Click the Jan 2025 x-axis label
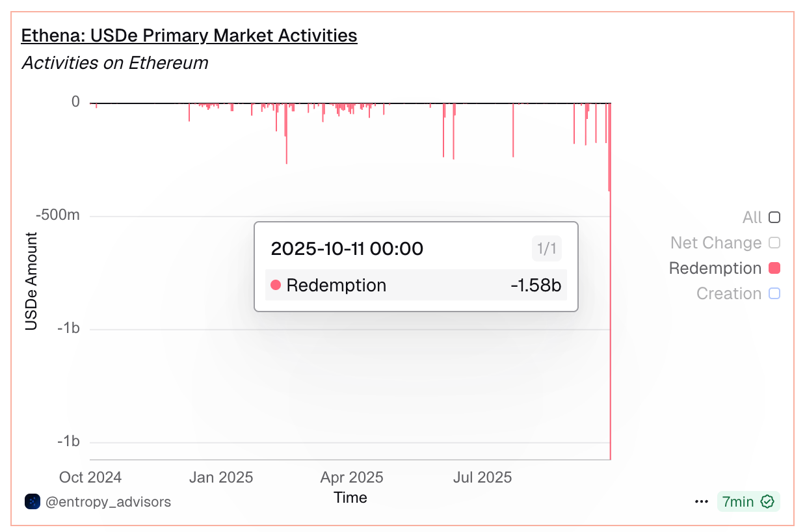Viewport: 805px width, 532px height. 221,477
